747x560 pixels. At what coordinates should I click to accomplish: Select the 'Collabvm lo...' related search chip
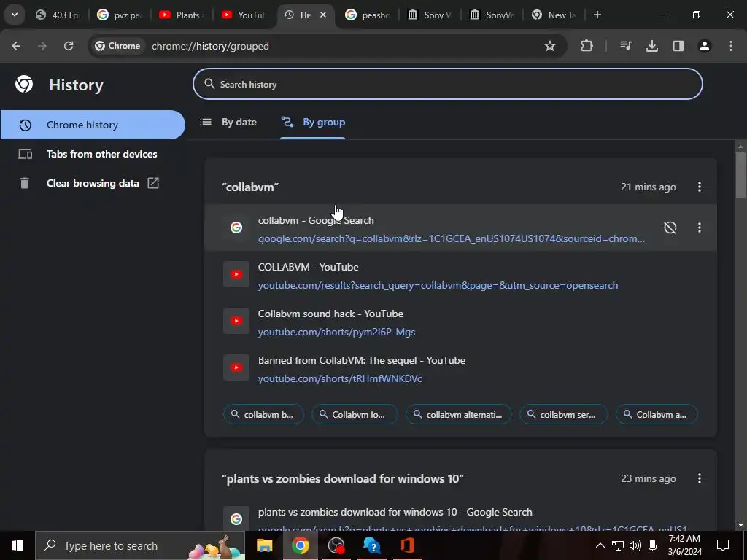coord(355,414)
